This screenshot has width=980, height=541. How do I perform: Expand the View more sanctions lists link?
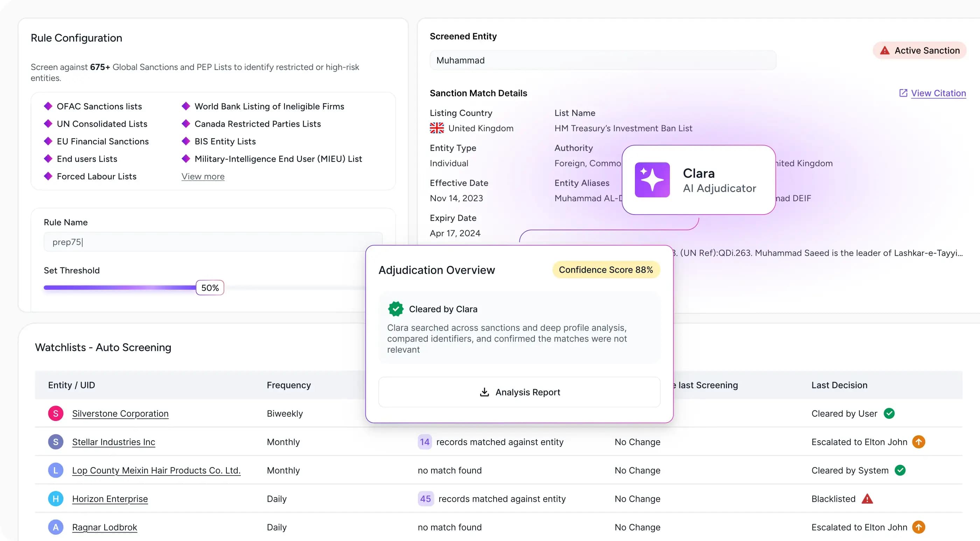[203, 176]
